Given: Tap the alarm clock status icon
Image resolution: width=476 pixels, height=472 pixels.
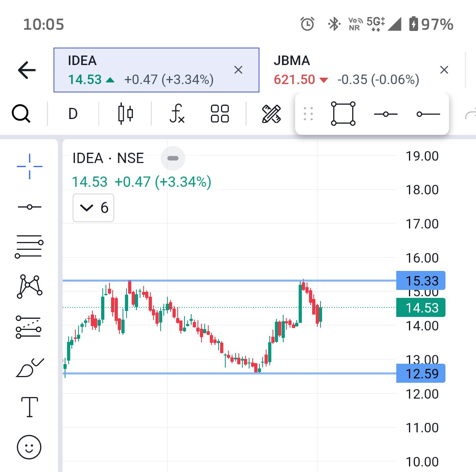Looking at the screenshot, I should click(x=307, y=24).
